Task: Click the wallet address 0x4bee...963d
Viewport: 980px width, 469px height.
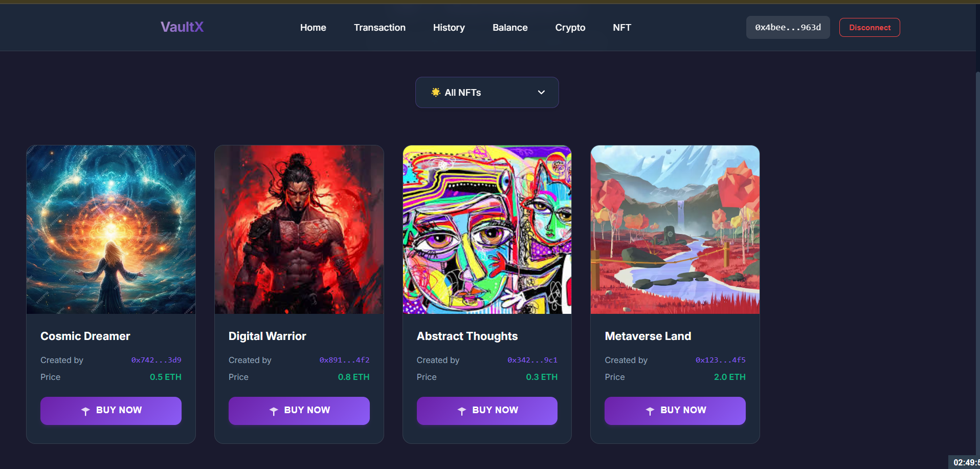Action: [x=788, y=28]
